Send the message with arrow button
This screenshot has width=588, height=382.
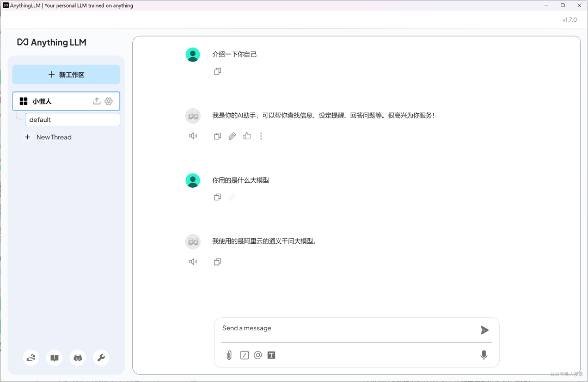coord(485,330)
